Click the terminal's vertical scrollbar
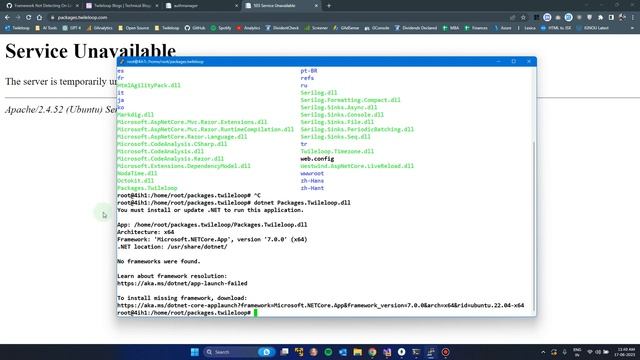The height and width of the screenshot is (360, 640). [x=534, y=227]
